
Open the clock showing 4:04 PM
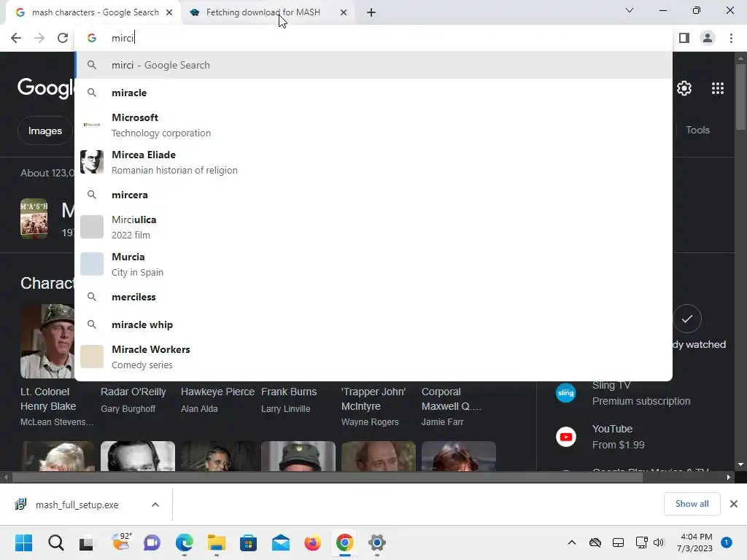694,542
